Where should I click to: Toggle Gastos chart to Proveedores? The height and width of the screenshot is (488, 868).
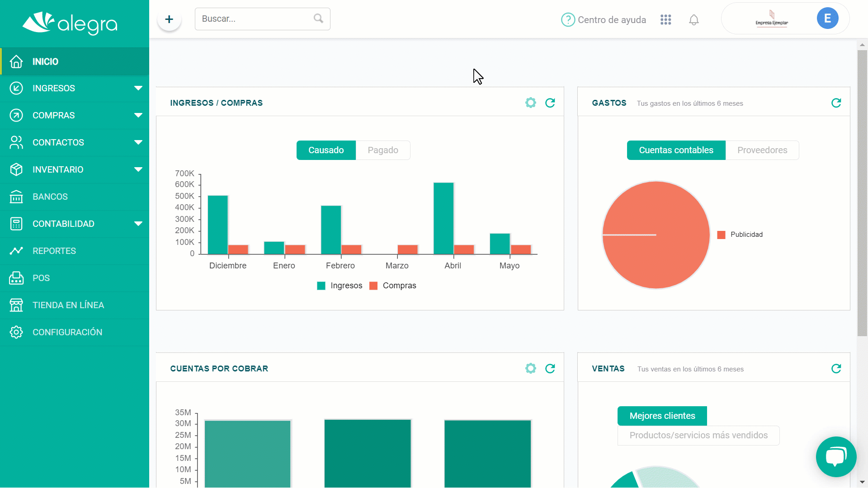tap(762, 150)
